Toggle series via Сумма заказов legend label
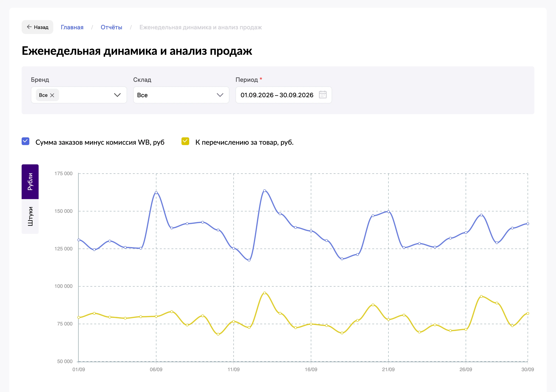556x392 pixels. (100, 142)
